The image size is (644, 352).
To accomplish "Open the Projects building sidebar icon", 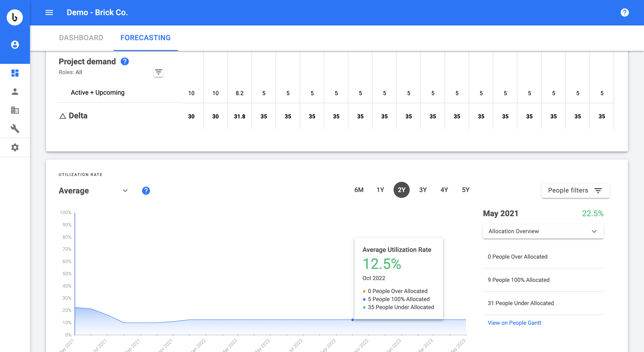I will (x=15, y=110).
